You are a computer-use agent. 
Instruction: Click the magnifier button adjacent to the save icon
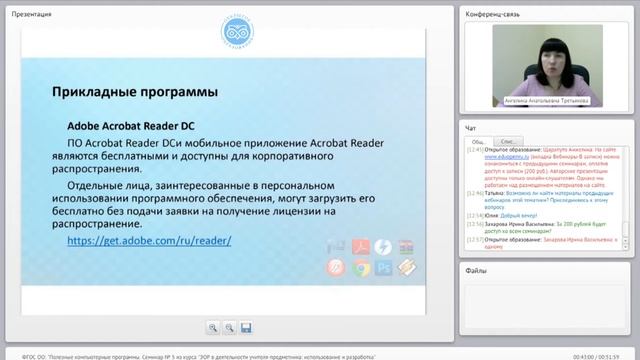coord(229,328)
